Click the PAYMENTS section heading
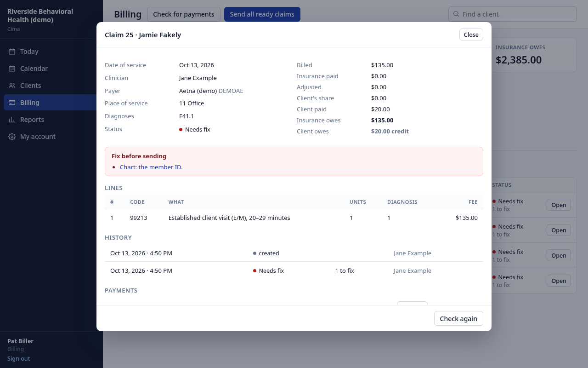This screenshot has height=368, width=588. [121, 291]
